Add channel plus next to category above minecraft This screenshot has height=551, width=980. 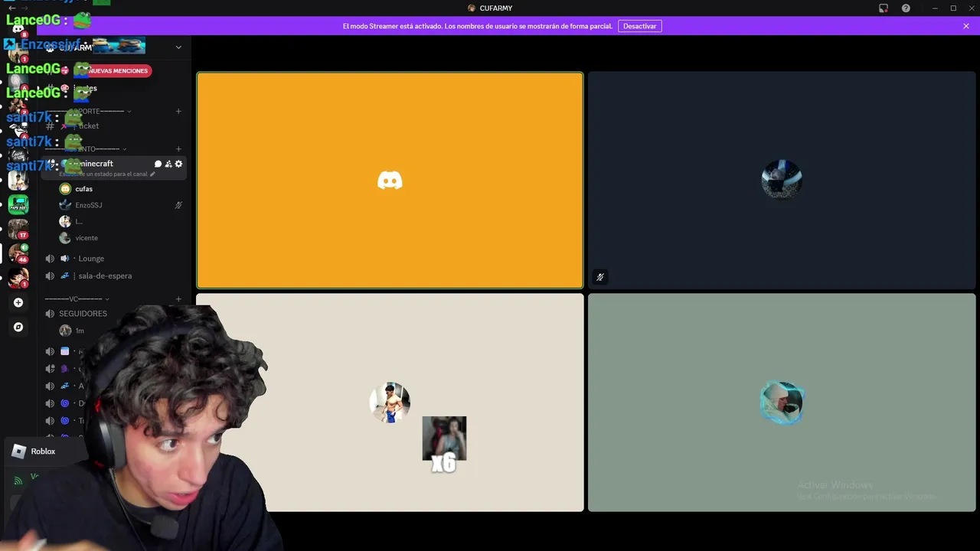tap(178, 149)
